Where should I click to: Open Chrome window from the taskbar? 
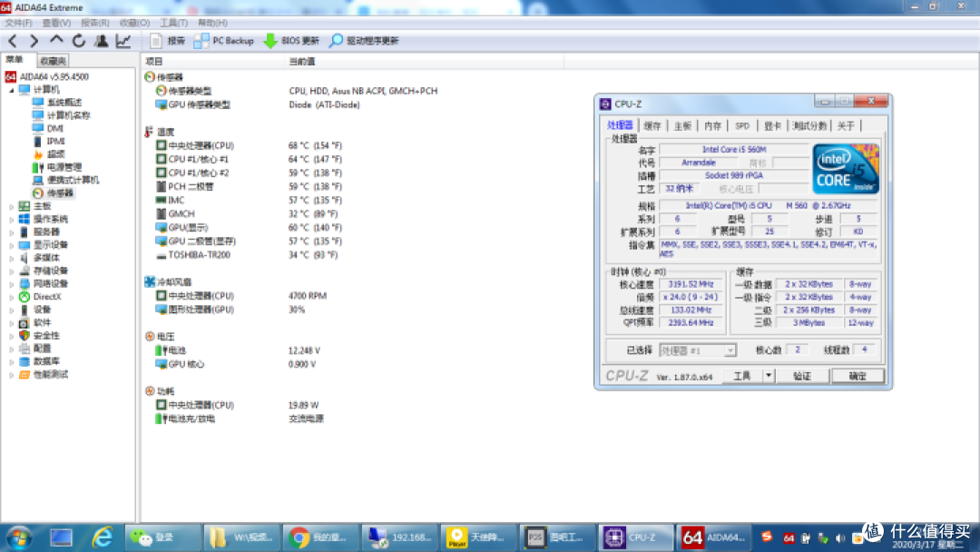coord(320,537)
